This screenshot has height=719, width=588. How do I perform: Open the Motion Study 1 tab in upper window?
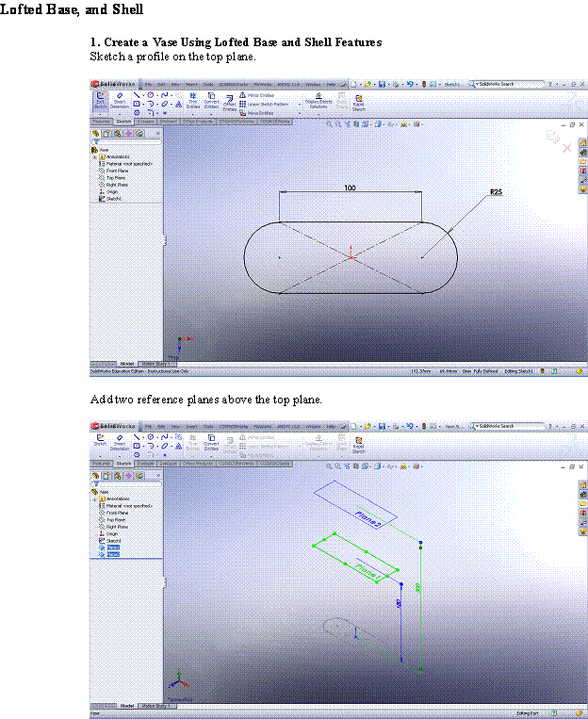click(155, 364)
